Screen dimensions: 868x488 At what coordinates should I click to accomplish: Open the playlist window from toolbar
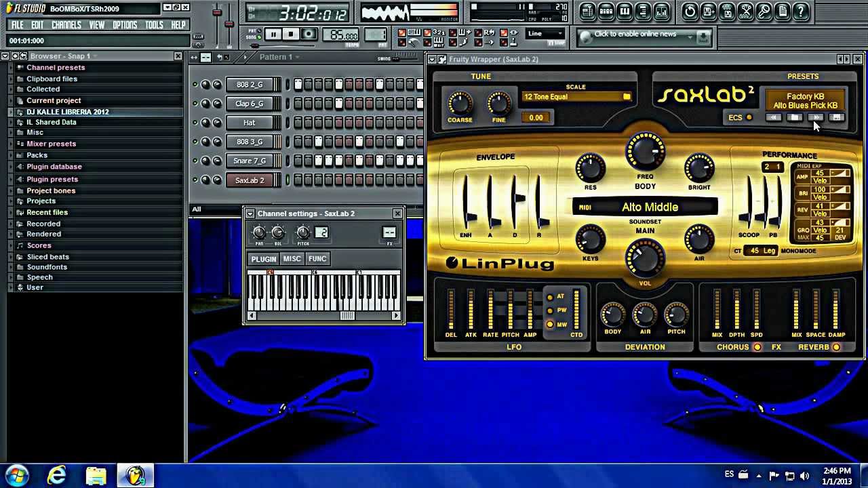point(587,12)
